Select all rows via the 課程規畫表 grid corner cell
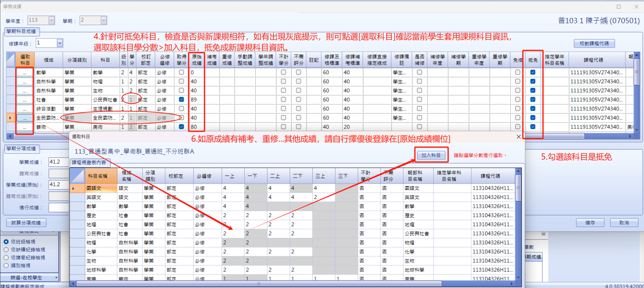 pos(77,176)
